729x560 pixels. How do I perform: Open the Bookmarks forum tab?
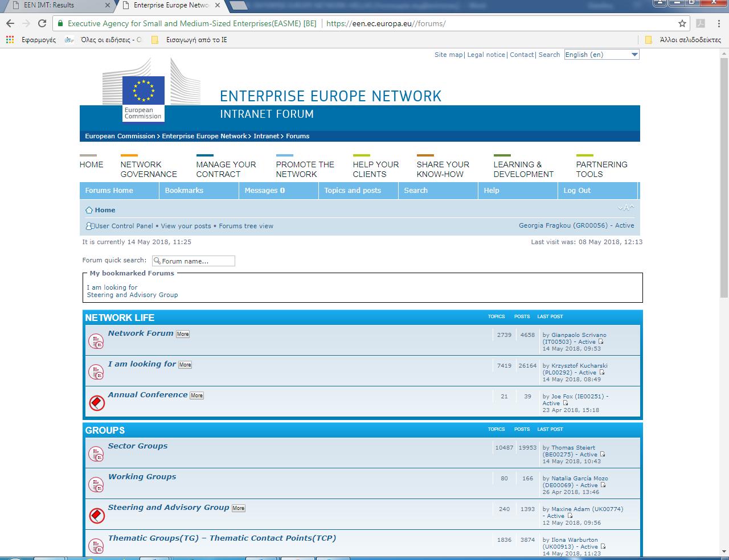click(199, 191)
